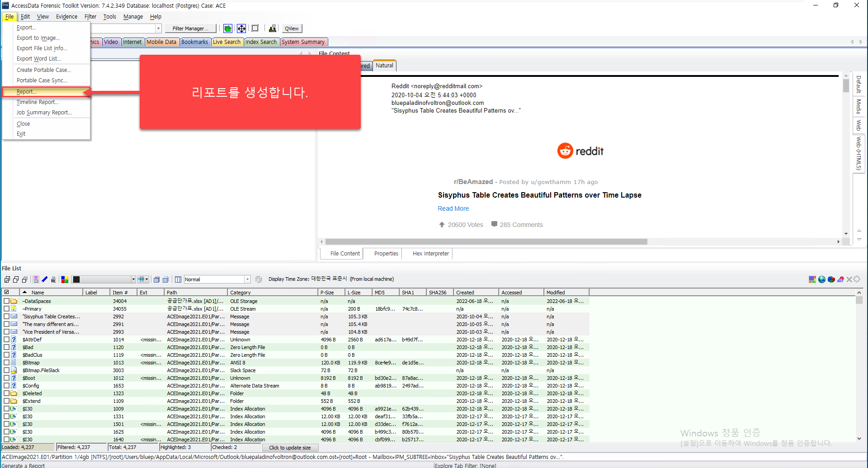Click the black label color swatch
This screenshot has height=468, width=868.
tap(76, 279)
